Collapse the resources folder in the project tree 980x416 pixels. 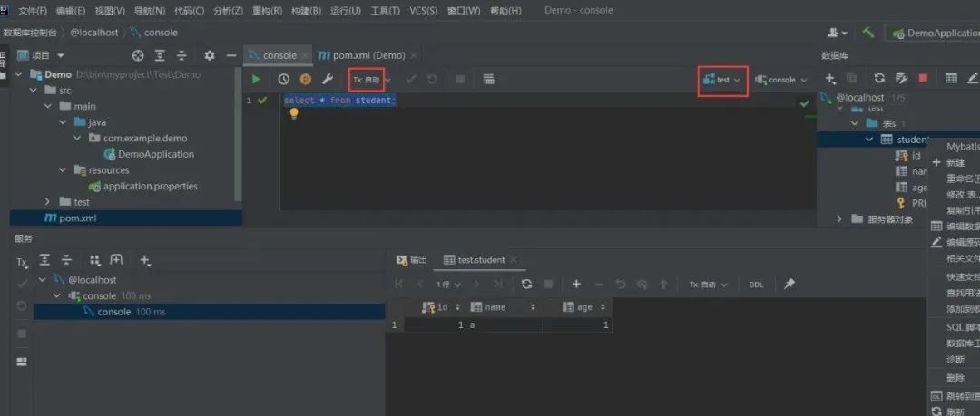click(x=63, y=169)
